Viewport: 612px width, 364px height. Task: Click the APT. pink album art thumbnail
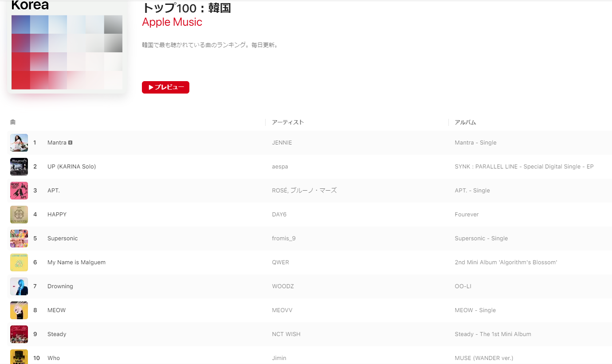(x=19, y=191)
